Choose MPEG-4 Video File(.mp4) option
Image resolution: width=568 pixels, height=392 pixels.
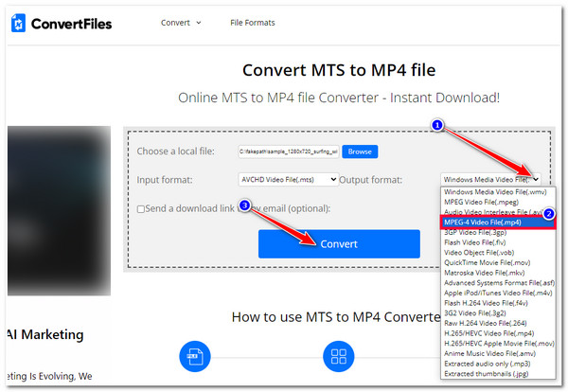tap(498, 223)
